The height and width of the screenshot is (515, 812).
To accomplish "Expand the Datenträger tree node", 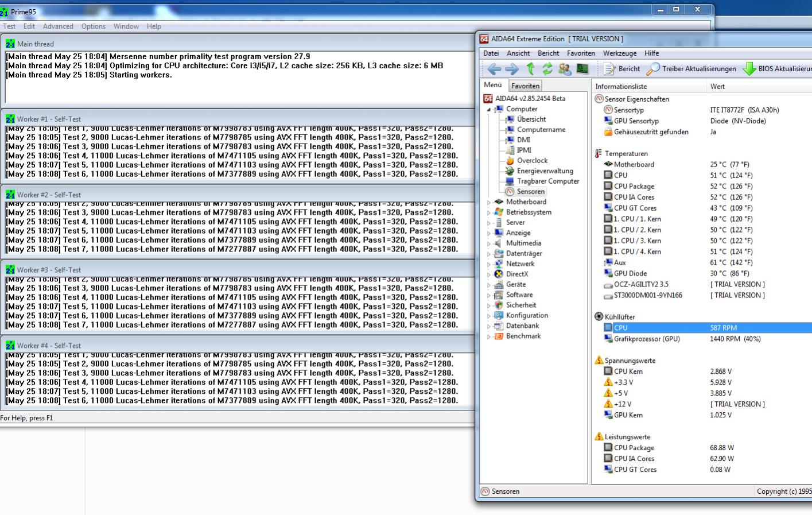I will point(489,254).
